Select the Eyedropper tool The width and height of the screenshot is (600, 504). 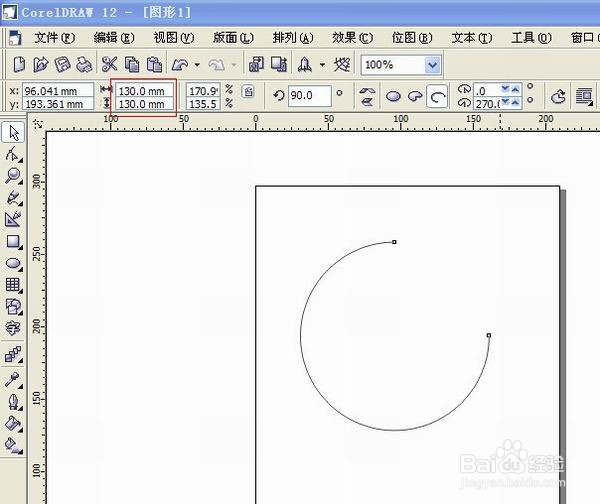coord(13,380)
